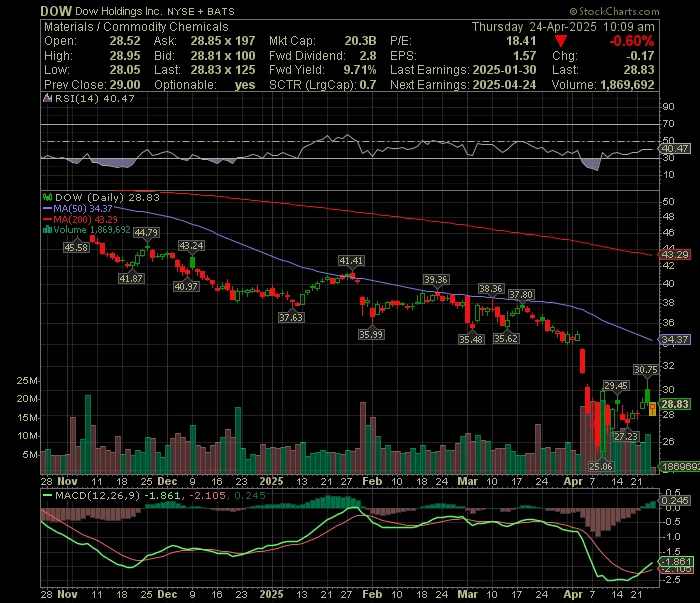Select the 37.63 low price label
The image size is (700, 603).
click(291, 317)
